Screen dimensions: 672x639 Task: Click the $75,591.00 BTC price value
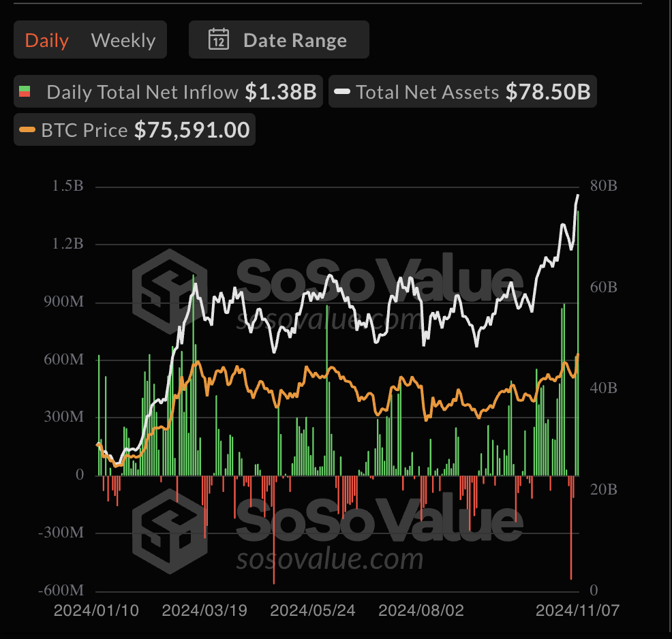click(x=192, y=129)
